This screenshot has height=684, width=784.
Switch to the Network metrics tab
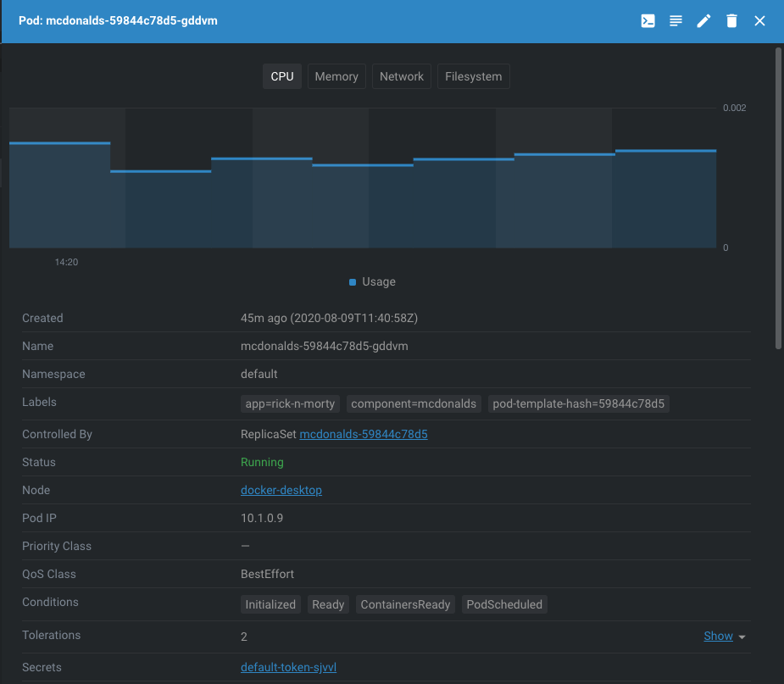(402, 76)
